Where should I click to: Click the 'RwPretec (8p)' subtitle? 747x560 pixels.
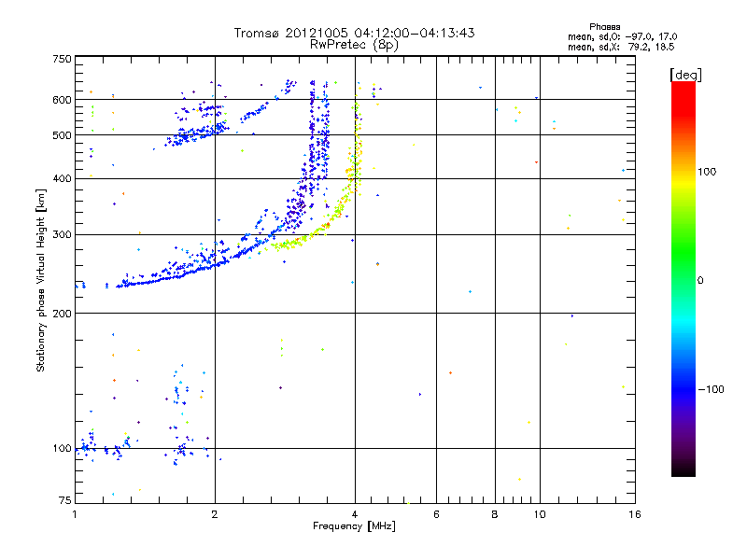(x=354, y=45)
